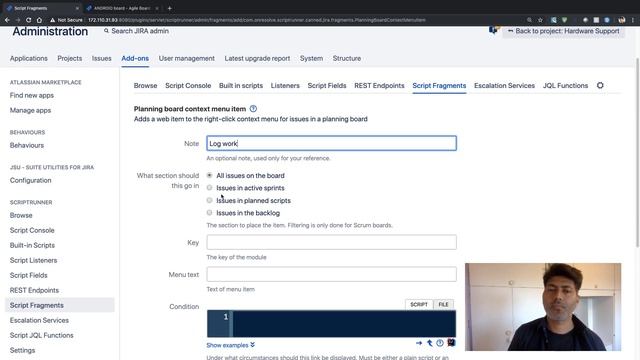
Task: Open Built in scripts top tab
Action: coord(241,85)
